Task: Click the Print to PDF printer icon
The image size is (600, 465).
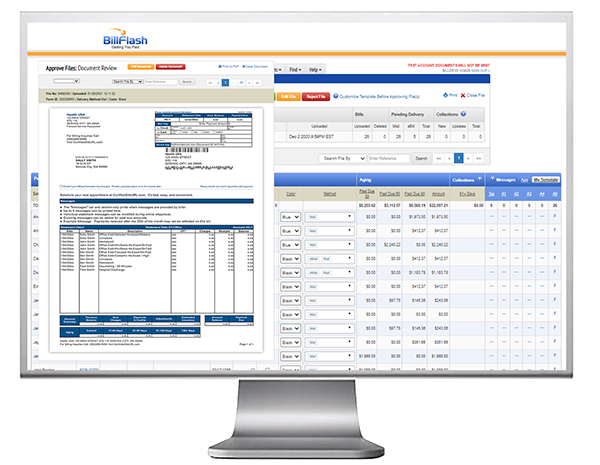Action: click(220, 67)
